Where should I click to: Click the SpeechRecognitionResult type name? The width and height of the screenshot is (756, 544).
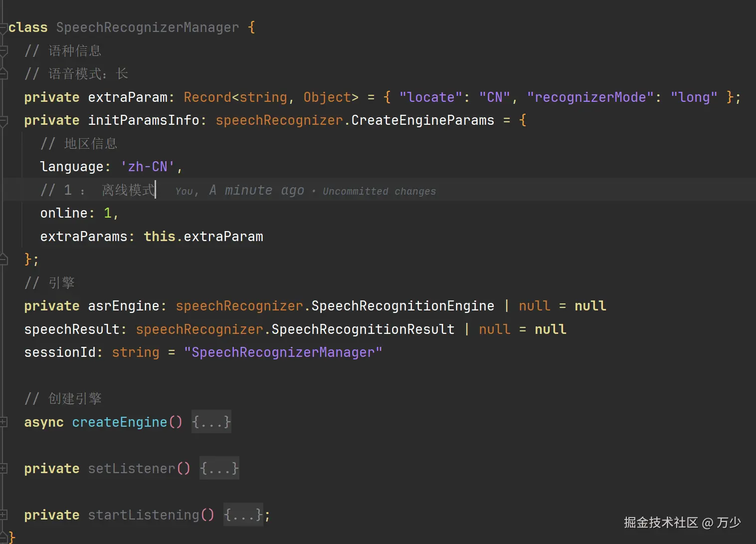click(363, 329)
